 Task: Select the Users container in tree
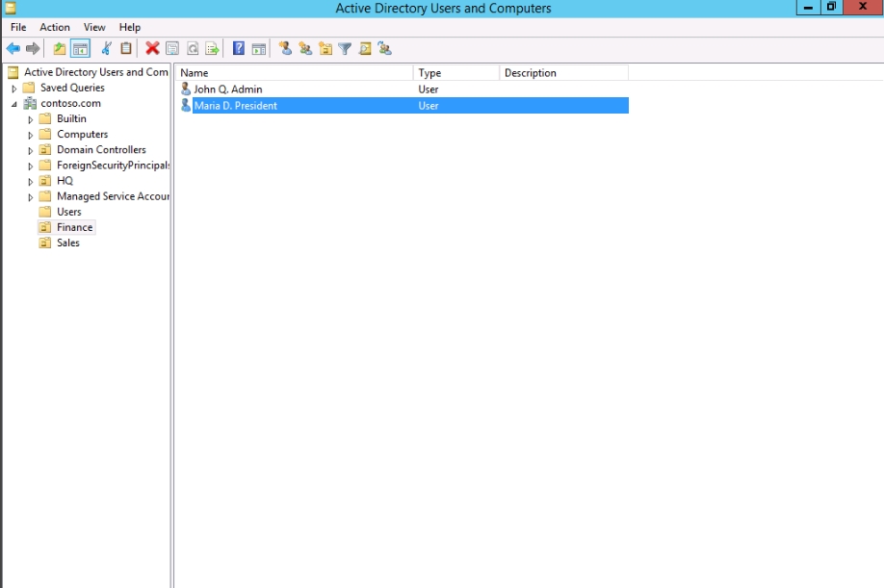point(68,212)
